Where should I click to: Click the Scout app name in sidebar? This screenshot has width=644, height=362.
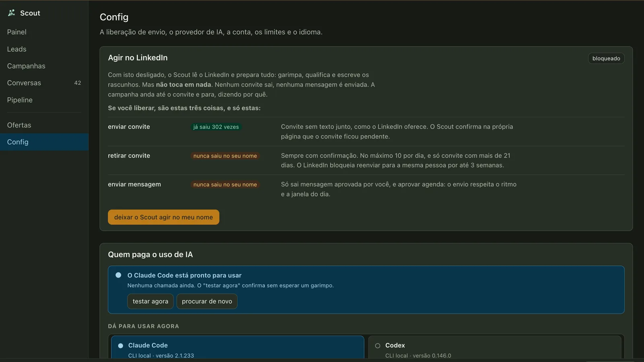tap(30, 13)
